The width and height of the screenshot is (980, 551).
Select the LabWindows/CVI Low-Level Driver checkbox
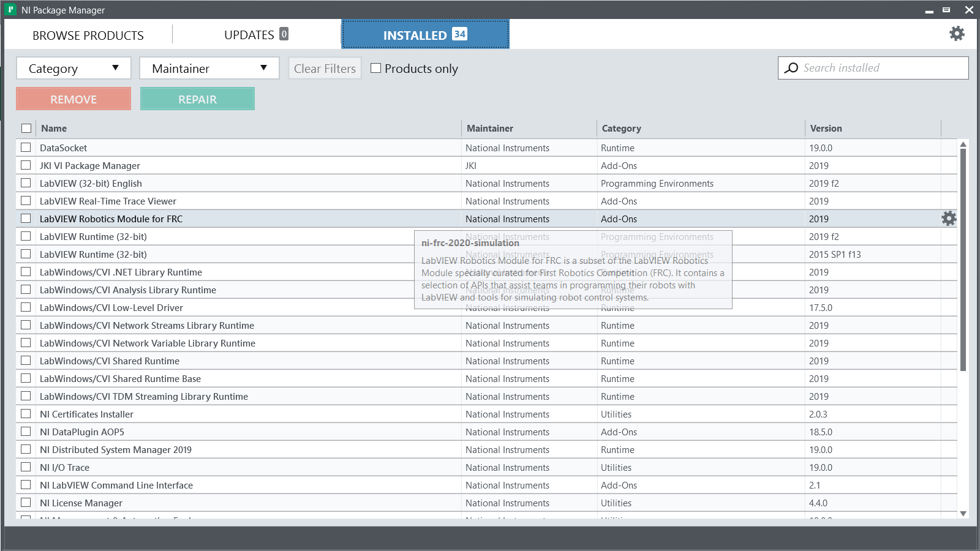point(26,307)
